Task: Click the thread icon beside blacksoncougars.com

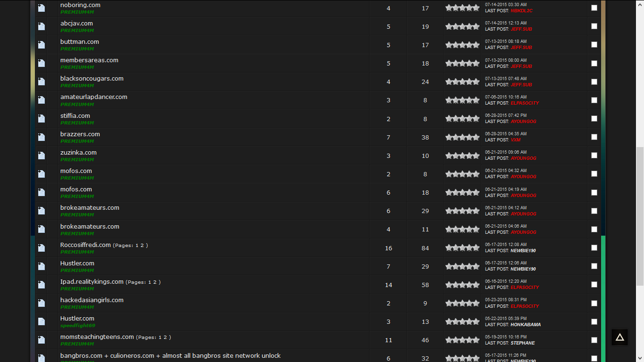Action: 41,82
